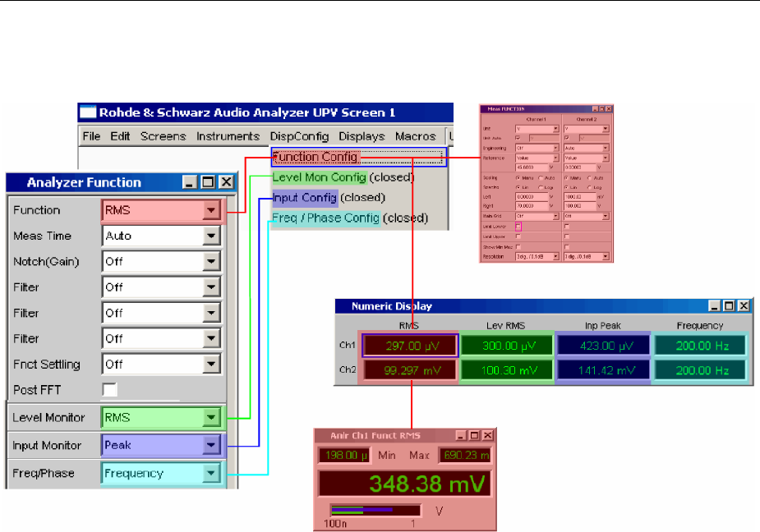Toggle the Post FFT checkbox
Screen dimensions: 760x532
pos(109,389)
